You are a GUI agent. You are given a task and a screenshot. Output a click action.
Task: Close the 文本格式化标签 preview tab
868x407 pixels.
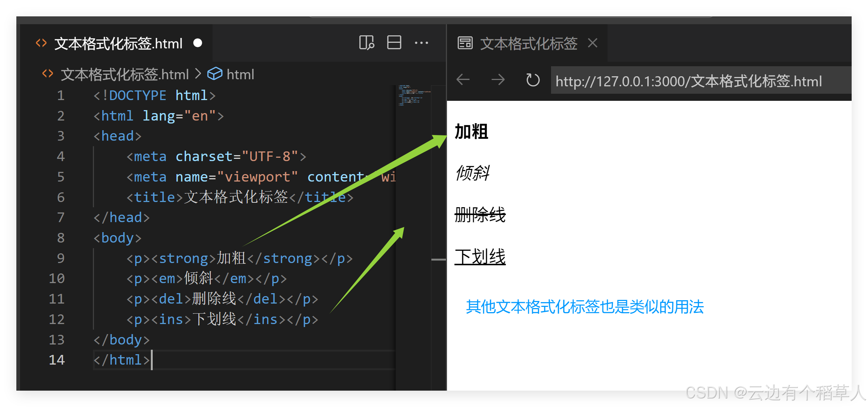coord(593,43)
